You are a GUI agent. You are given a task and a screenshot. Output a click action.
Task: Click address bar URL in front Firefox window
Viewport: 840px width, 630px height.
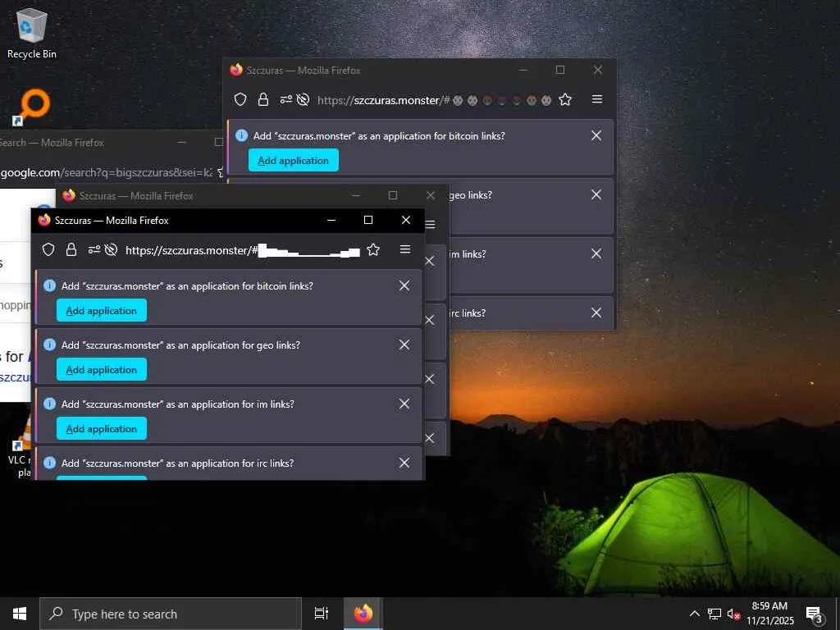[x=242, y=250]
